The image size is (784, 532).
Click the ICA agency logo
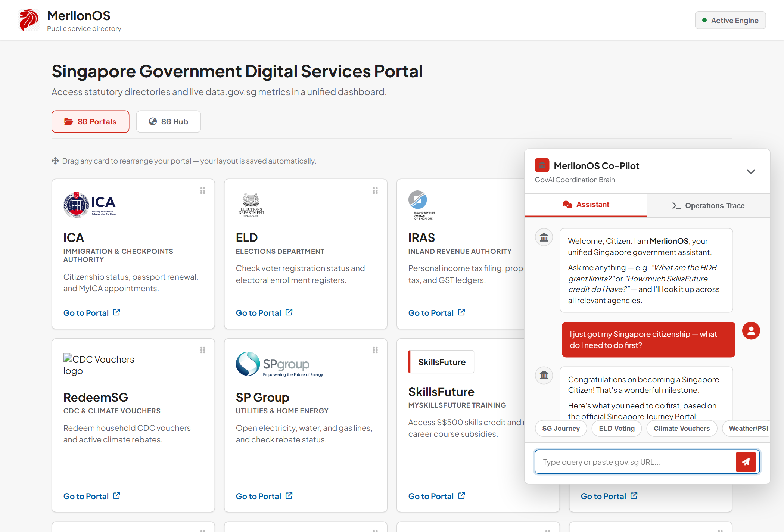(x=90, y=204)
